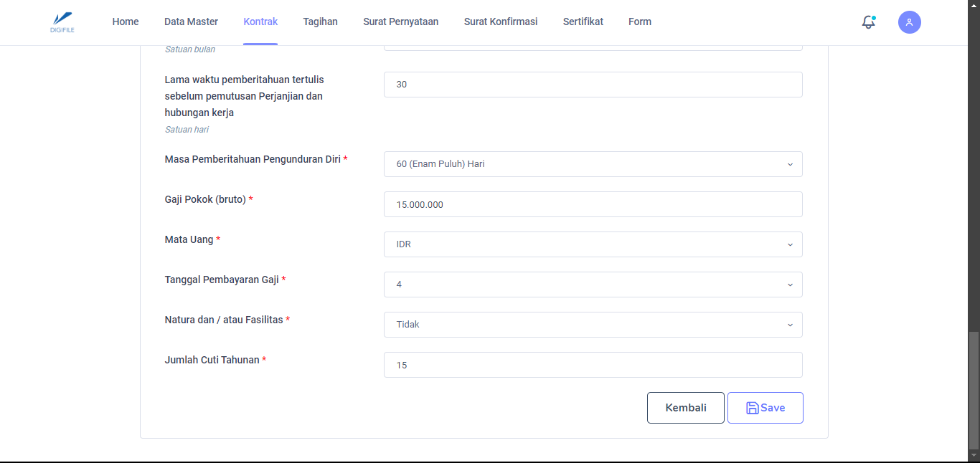Click the Gaji Pokok (bruto) field

[593, 204]
